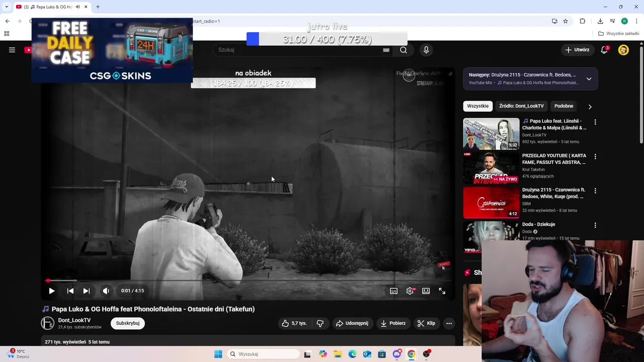Open Windows Start menu
Viewport: 644px width, 362px height.
pyautogui.click(x=218, y=354)
